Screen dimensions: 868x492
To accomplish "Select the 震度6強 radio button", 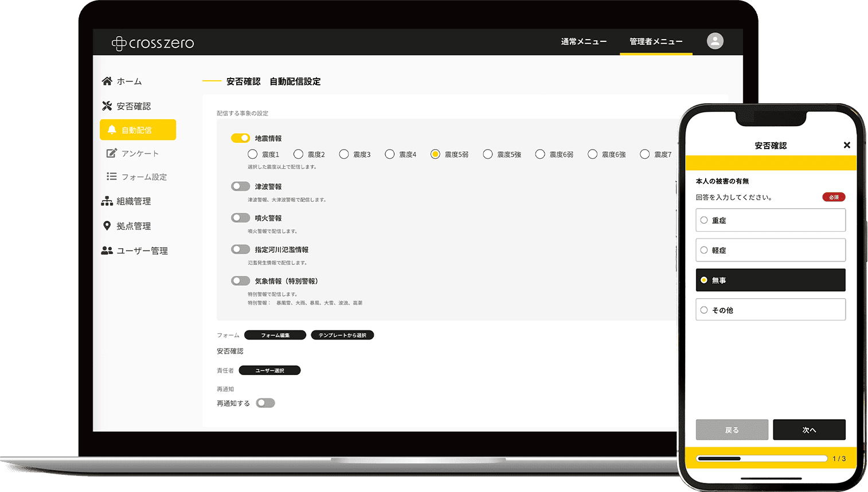I will pyautogui.click(x=592, y=154).
